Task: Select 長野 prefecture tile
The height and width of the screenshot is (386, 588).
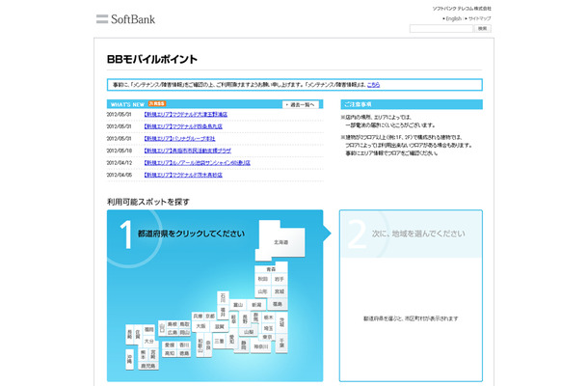Action: [x=245, y=319]
